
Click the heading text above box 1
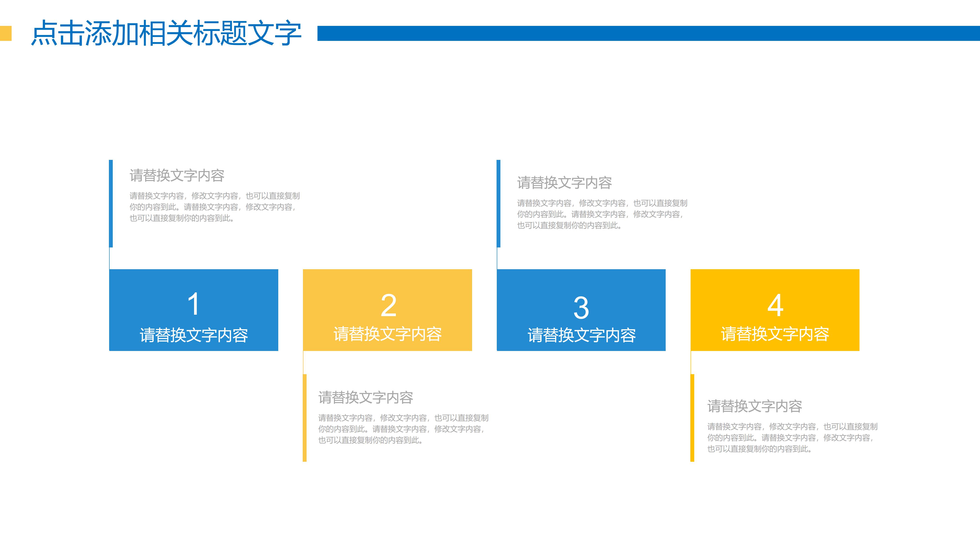click(177, 175)
